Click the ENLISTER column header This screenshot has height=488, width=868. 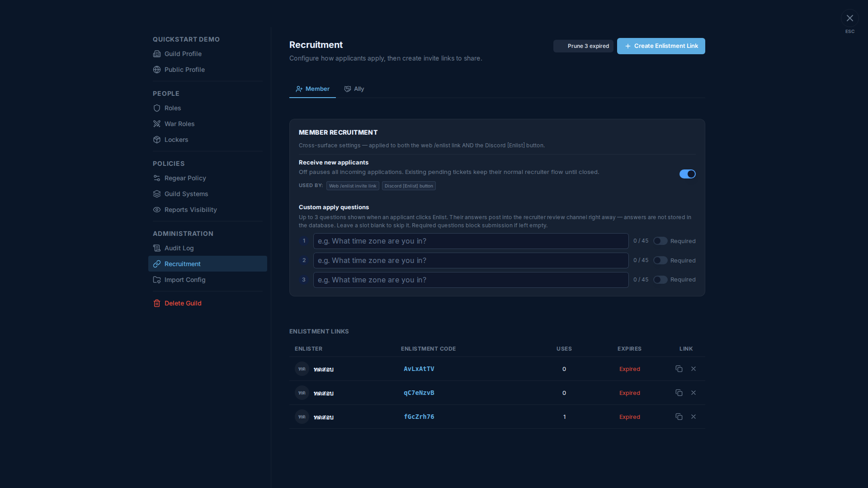point(308,349)
